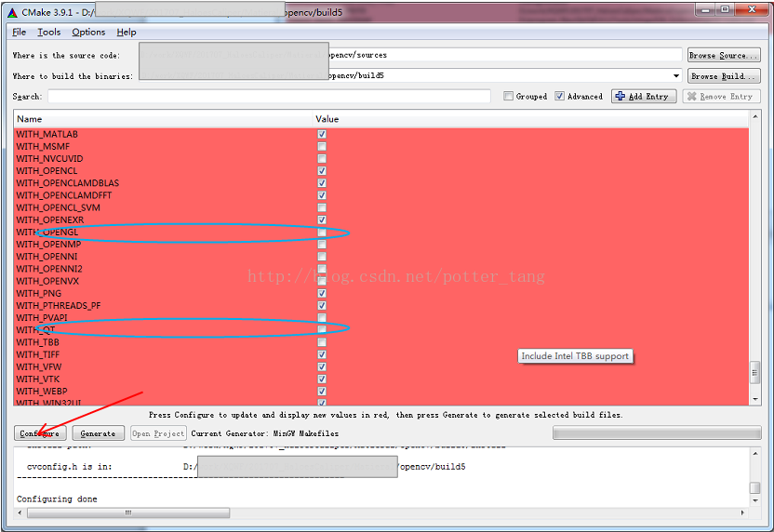This screenshot has width=774, height=532.
Task: Select the WITH_VFW row name
Action: click(39, 366)
